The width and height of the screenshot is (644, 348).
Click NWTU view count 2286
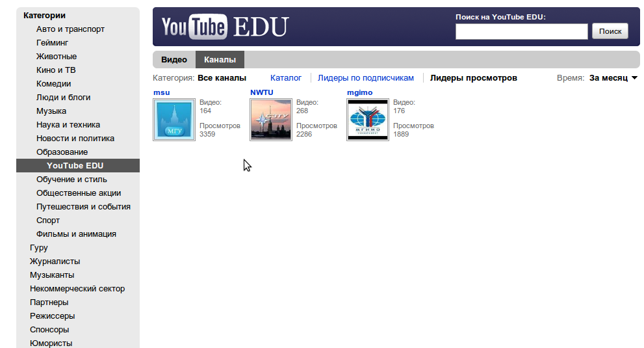point(304,134)
